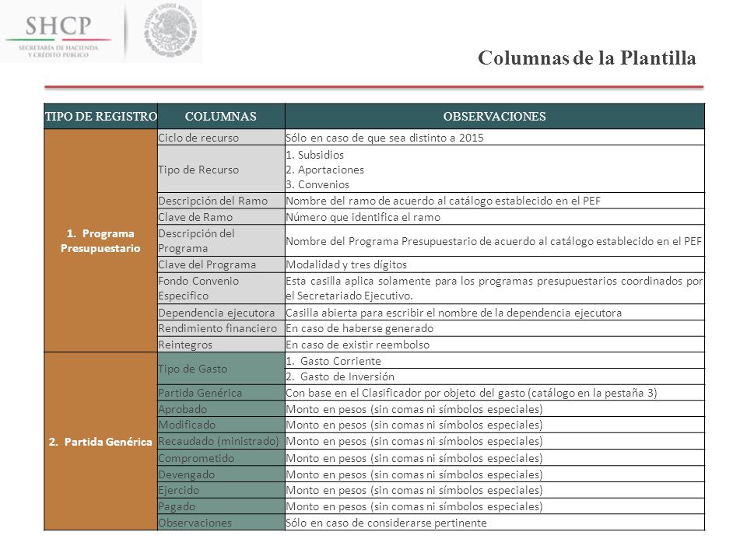747x560 pixels.
Task: Select 'Monto en pesos' text in the Ejercido row
Action: [x=414, y=490]
